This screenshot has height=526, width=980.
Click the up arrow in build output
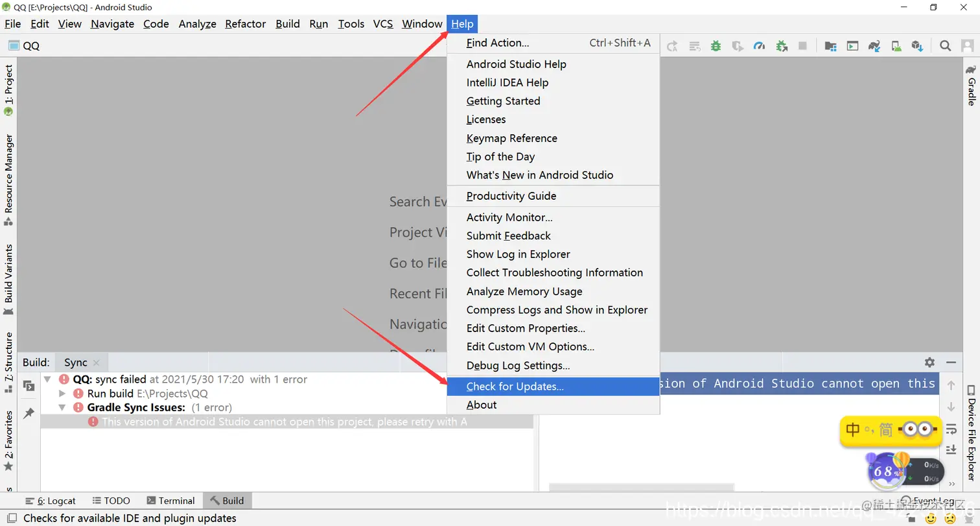(951, 385)
